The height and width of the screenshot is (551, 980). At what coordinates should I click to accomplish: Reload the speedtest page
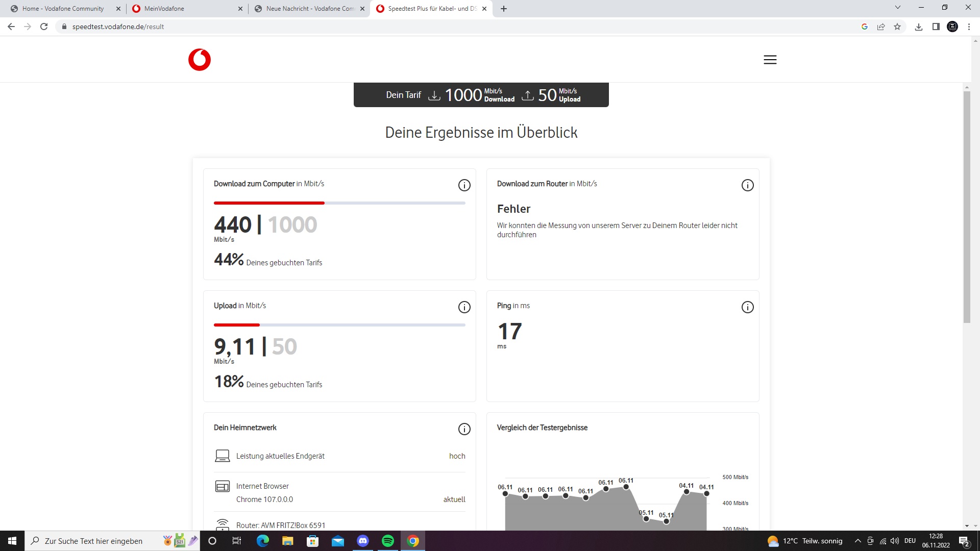[x=44, y=27]
